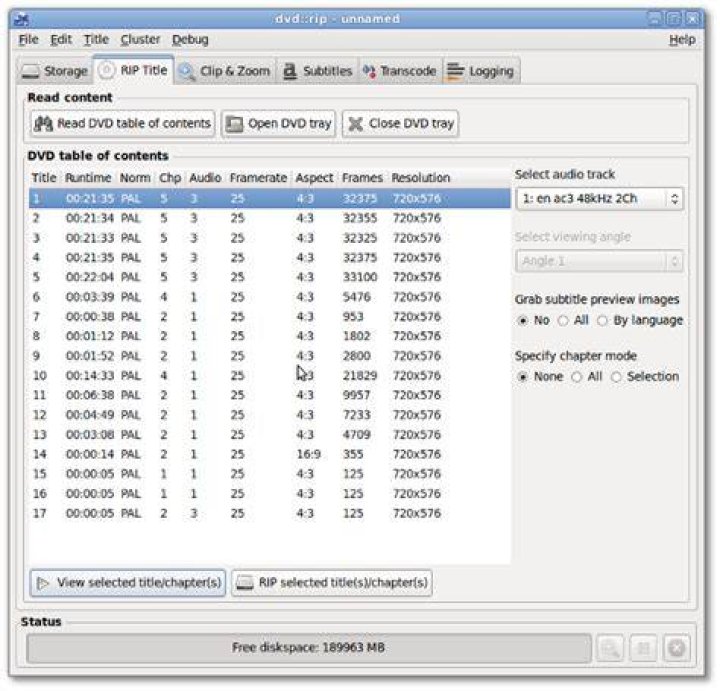Click the disabled pause button in Status bar

(643, 648)
